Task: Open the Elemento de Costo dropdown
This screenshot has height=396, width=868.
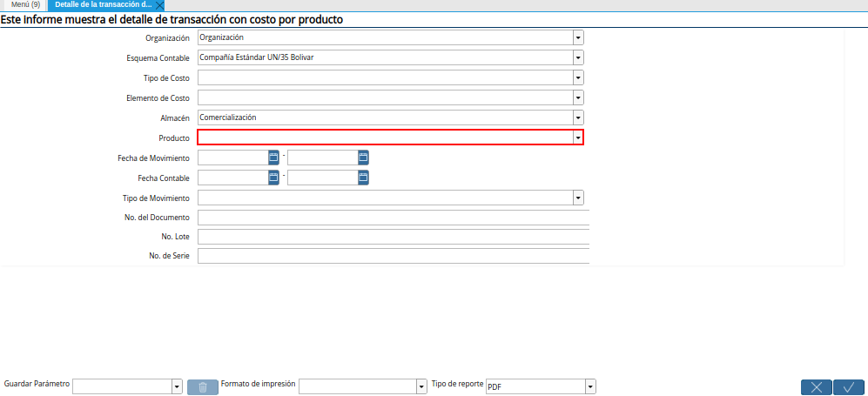Action: (x=578, y=97)
